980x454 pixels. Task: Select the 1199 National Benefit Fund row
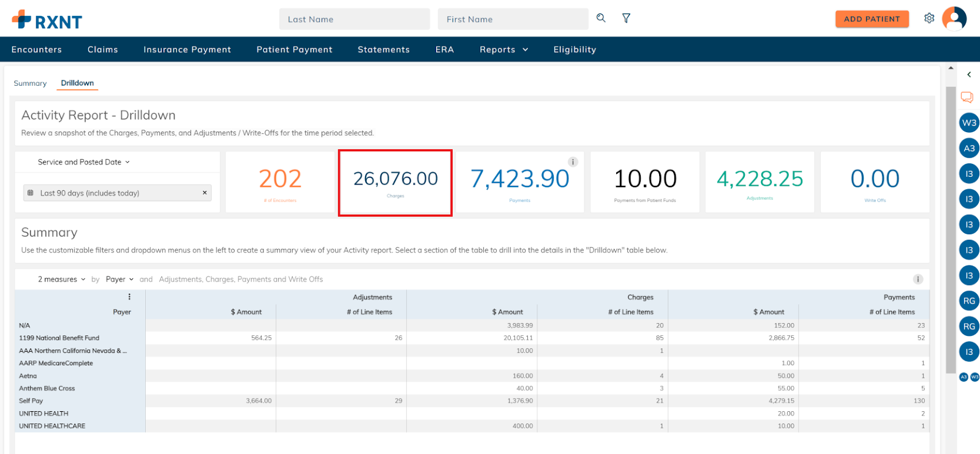[x=472, y=338]
